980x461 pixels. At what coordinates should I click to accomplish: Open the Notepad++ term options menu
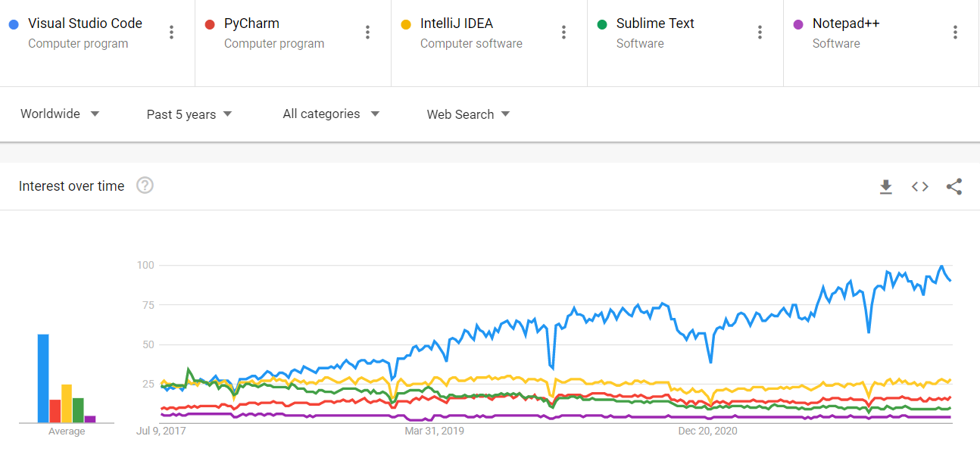(956, 32)
